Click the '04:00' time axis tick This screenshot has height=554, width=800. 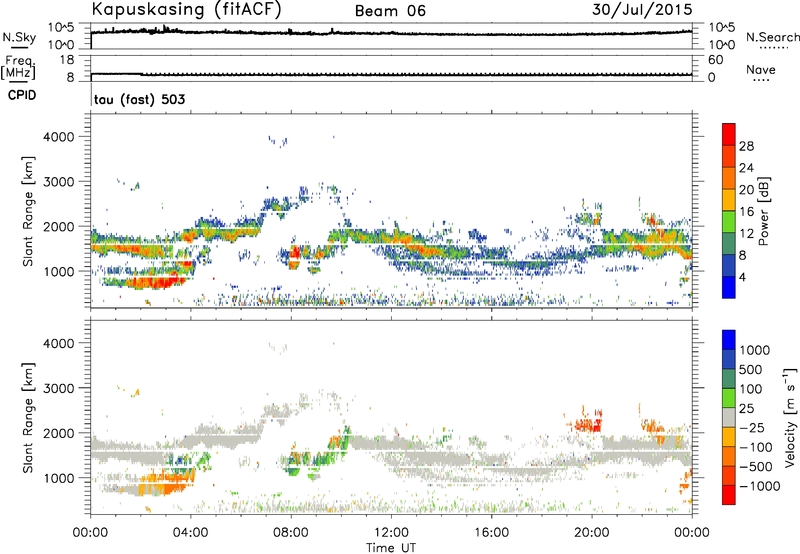tap(190, 533)
